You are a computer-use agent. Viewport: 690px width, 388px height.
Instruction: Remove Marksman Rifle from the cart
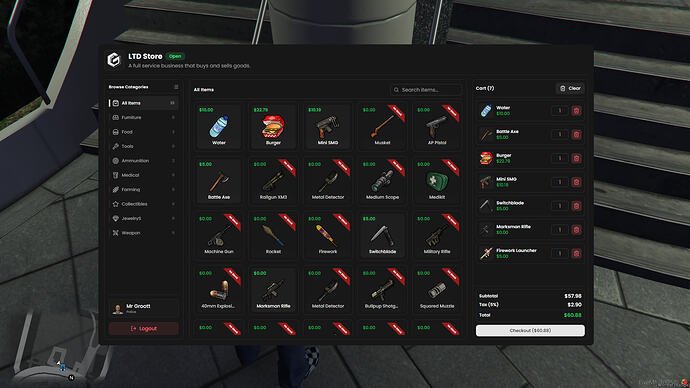tap(576, 230)
